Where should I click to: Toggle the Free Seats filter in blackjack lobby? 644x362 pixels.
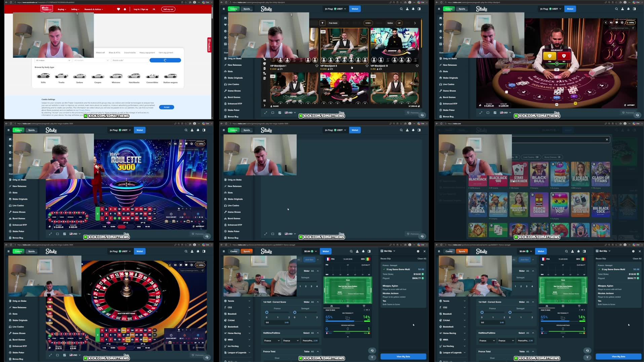[x=333, y=23]
